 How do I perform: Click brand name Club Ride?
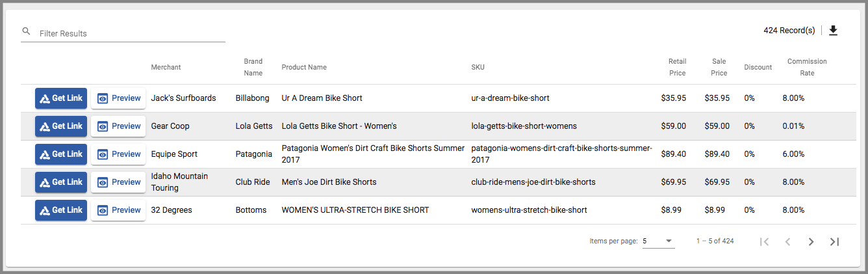click(x=253, y=182)
